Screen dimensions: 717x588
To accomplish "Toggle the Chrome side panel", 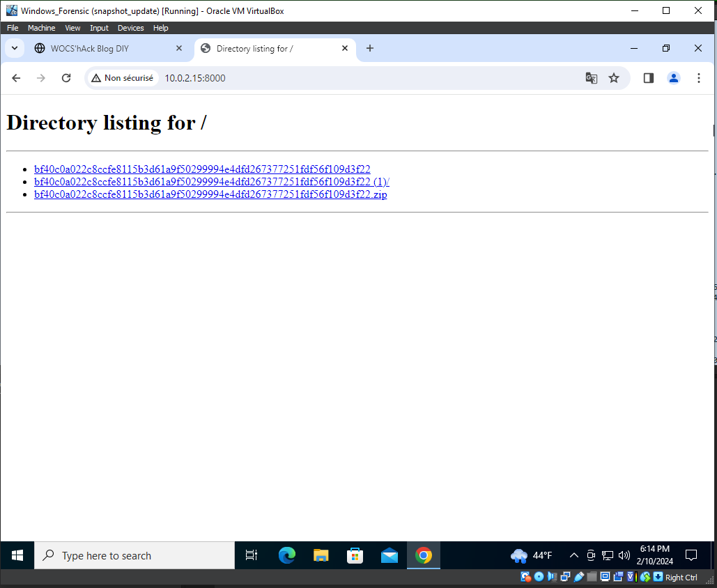I will (x=648, y=78).
